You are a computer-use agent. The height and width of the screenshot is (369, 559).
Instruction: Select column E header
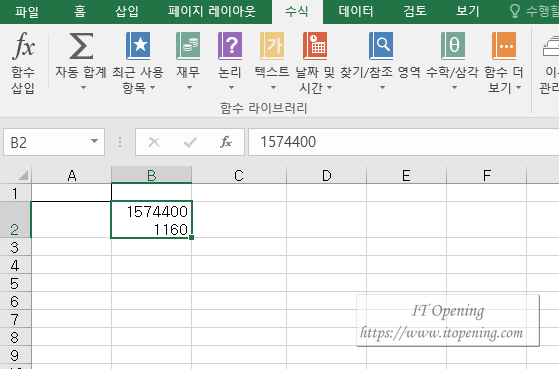(x=406, y=175)
